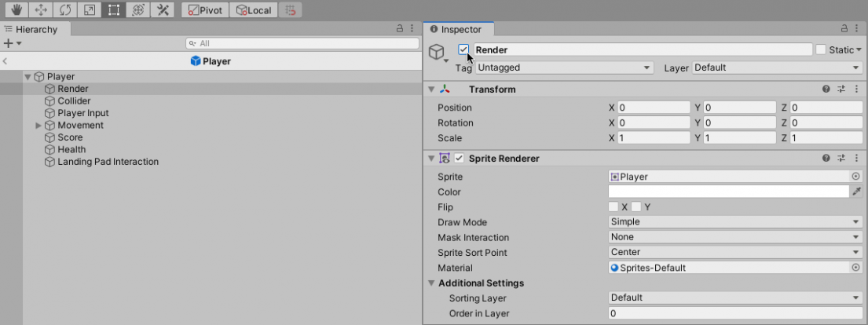This screenshot has width=868, height=325.
Task: Toggle the Local handle rotation button
Action: click(x=255, y=11)
